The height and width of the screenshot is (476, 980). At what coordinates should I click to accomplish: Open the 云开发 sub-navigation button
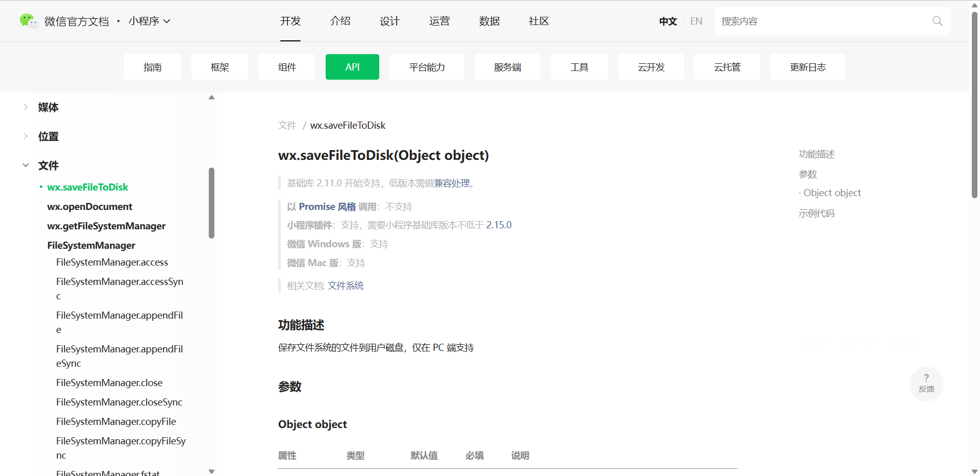point(651,67)
